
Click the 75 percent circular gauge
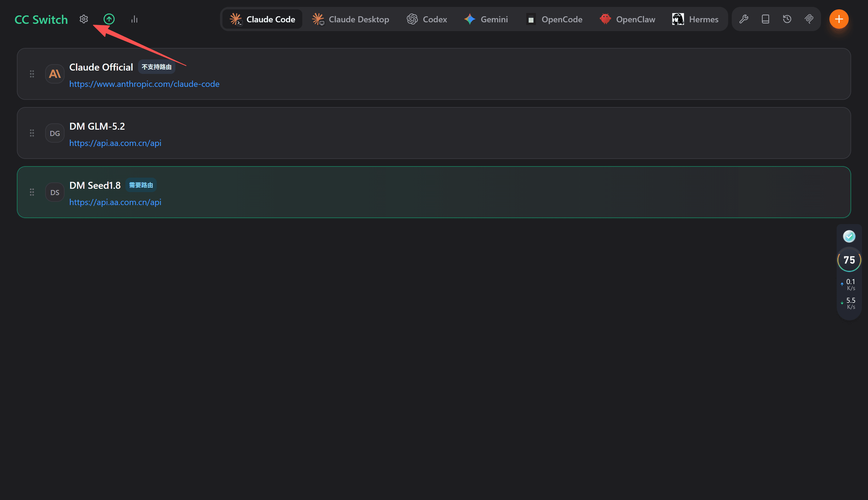[x=849, y=260]
